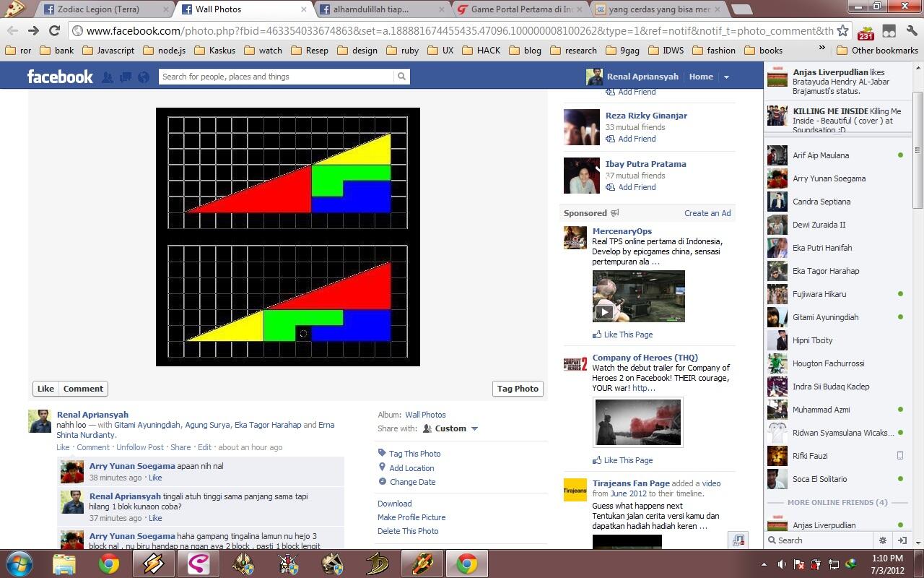Open the Facebook messages icon
Viewport: 924px width, 578px height.
126,77
